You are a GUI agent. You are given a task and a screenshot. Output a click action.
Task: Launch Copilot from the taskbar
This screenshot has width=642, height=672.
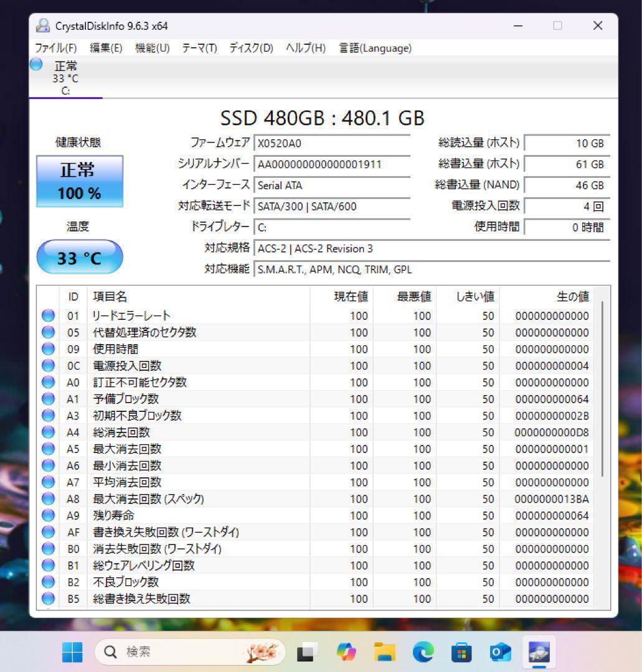[346, 652]
